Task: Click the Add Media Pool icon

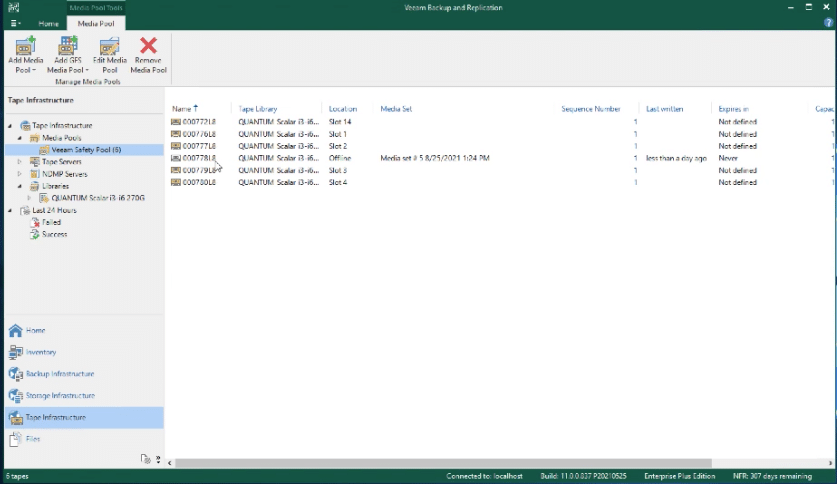Action: click(x=25, y=46)
